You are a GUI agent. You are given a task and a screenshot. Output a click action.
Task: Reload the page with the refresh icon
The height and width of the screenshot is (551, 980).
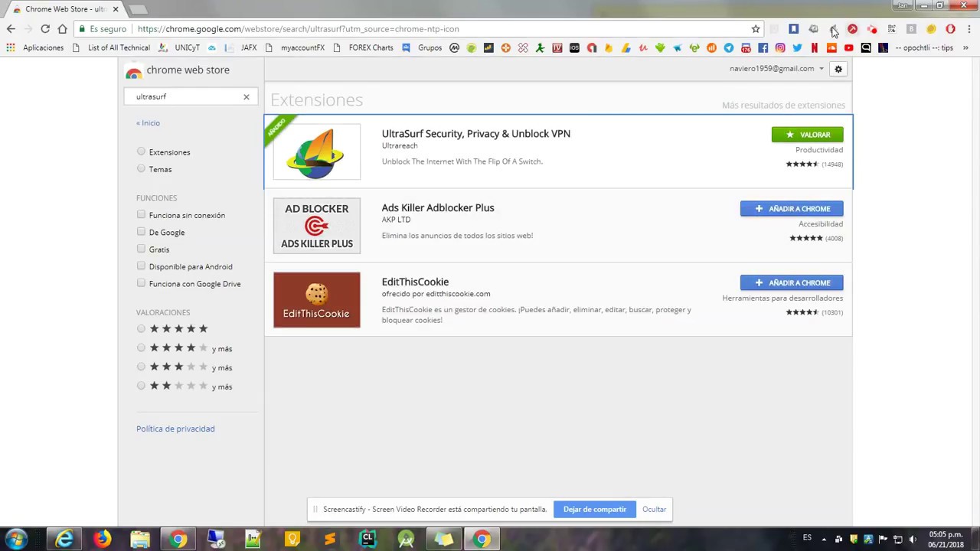[x=45, y=29]
